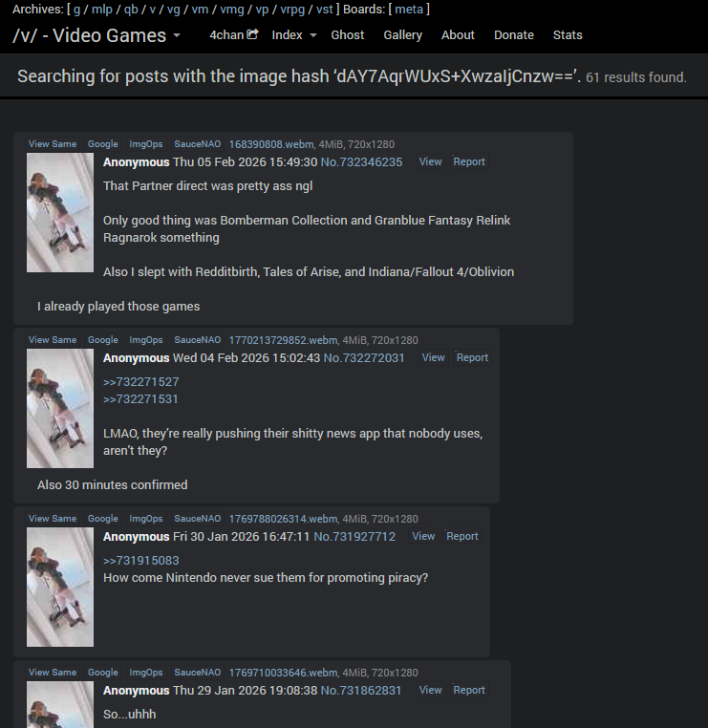Click ImgOps for file 1770213729852.webm
This screenshot has height=728, width=708.
146,340
